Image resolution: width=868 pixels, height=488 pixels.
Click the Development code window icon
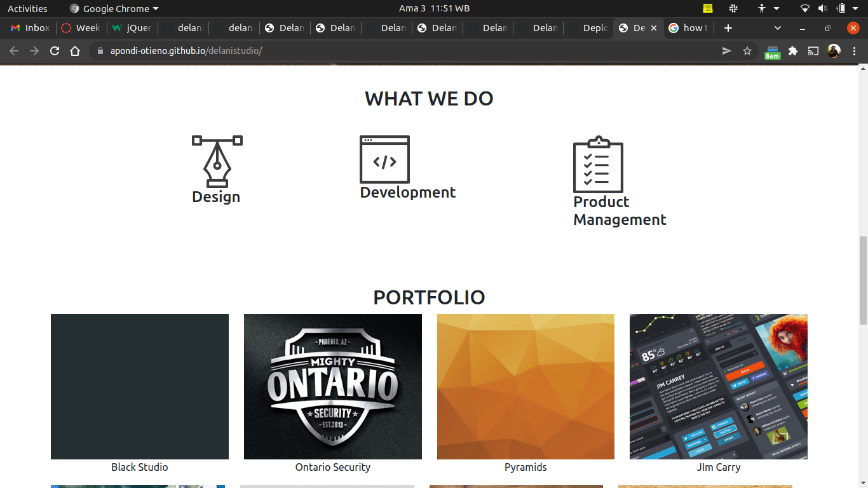(x=384, y=159)
